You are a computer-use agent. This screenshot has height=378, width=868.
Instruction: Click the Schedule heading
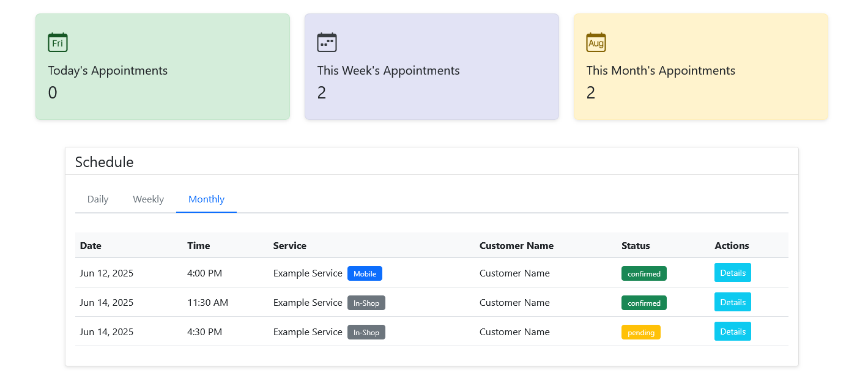click(x=104, y=161)
